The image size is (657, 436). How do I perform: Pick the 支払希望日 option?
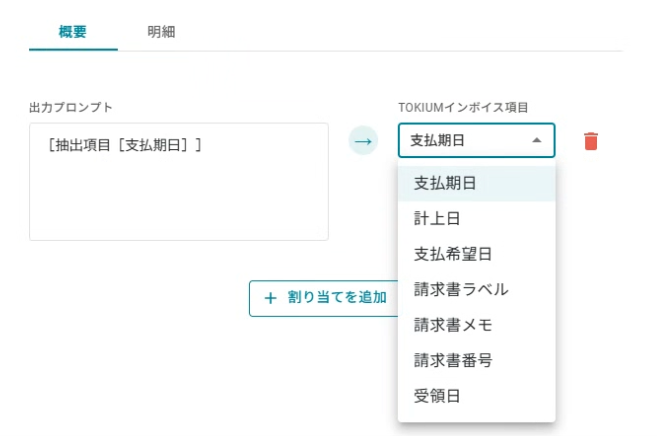452,254
